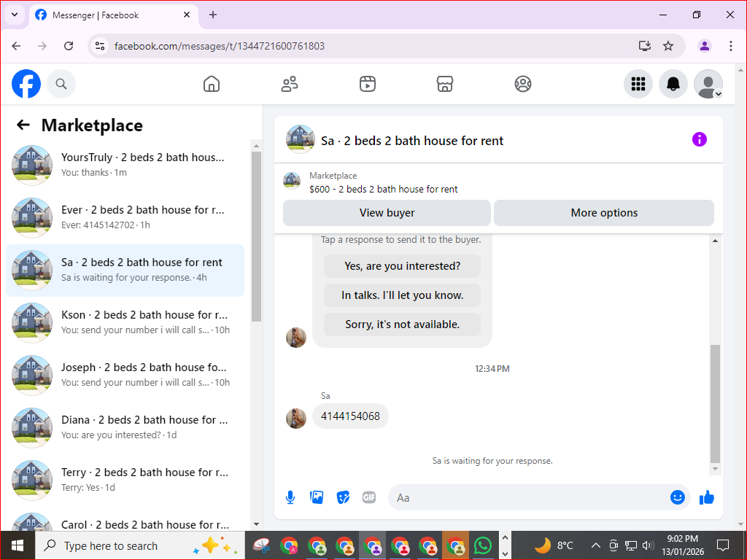The height and width of the screenshot is (560, 747).
Task: Show hidden system tray icons
Action: (x=595, y=545)
